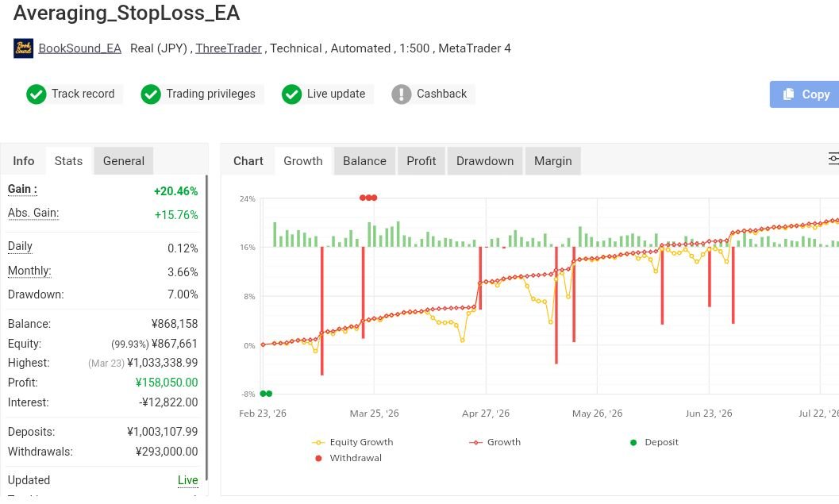This screenshot has height=504, width=839.
Task: Click the Apr 27, '26 axis label
Action: tap(486, 414)
